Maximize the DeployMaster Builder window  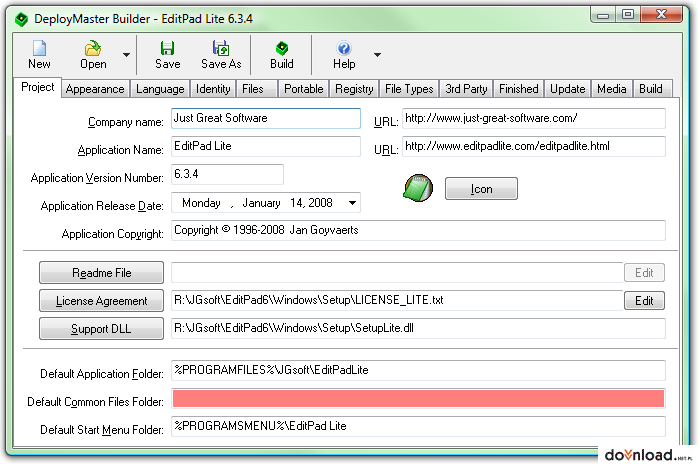[628, 15]
